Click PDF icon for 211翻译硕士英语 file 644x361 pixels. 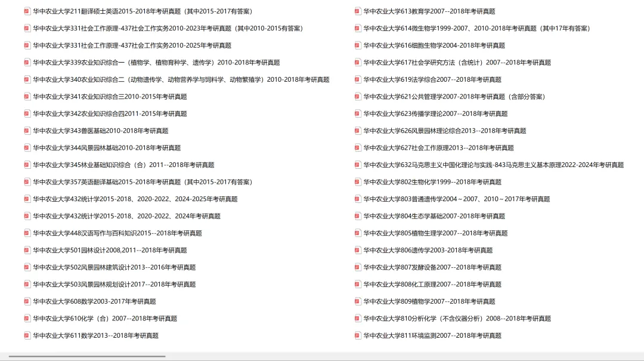pyautogui.click(x=27, y=11)
